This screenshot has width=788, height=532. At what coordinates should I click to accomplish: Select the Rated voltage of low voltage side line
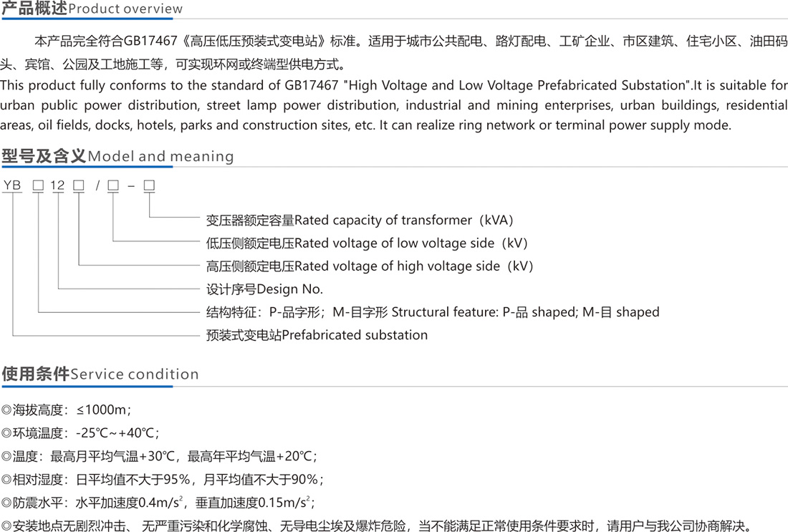coord(367,243)
